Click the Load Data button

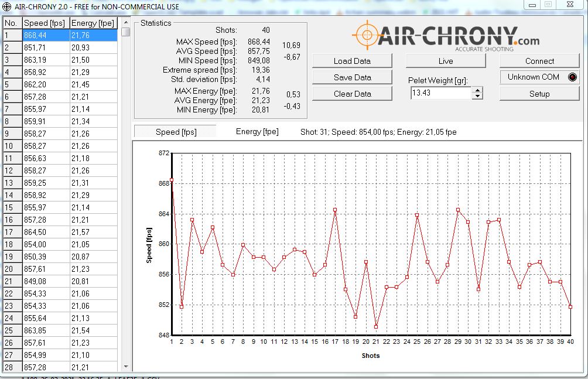click(352, 61)
